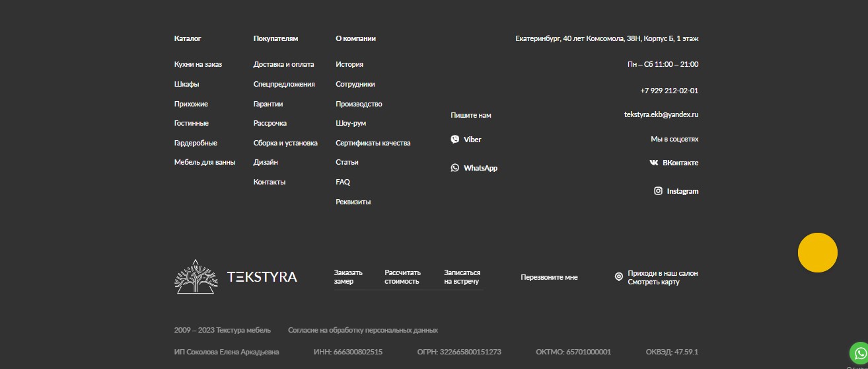868x369 pixels.
Task: Click the WhatsApp icon under Пишите нам
Action: 454,168
